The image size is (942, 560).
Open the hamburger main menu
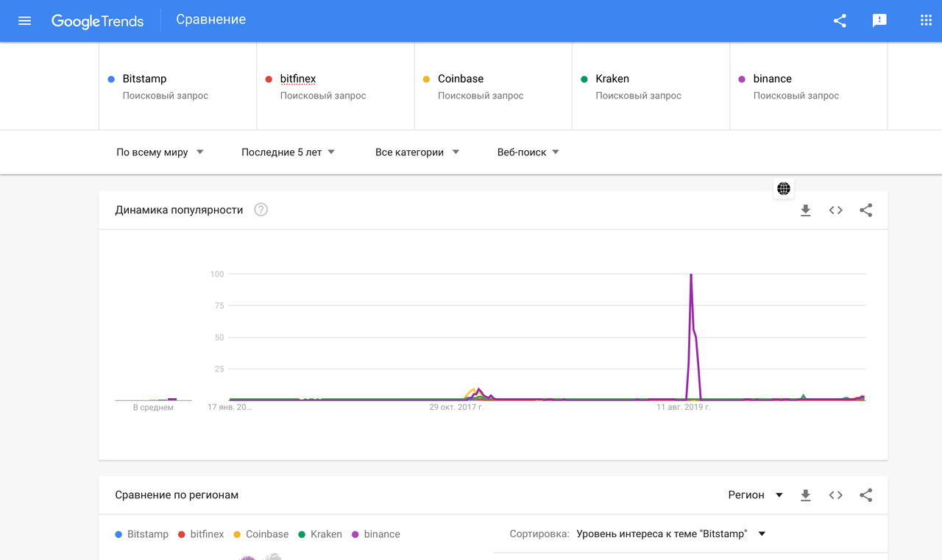(x=24, y=21)
